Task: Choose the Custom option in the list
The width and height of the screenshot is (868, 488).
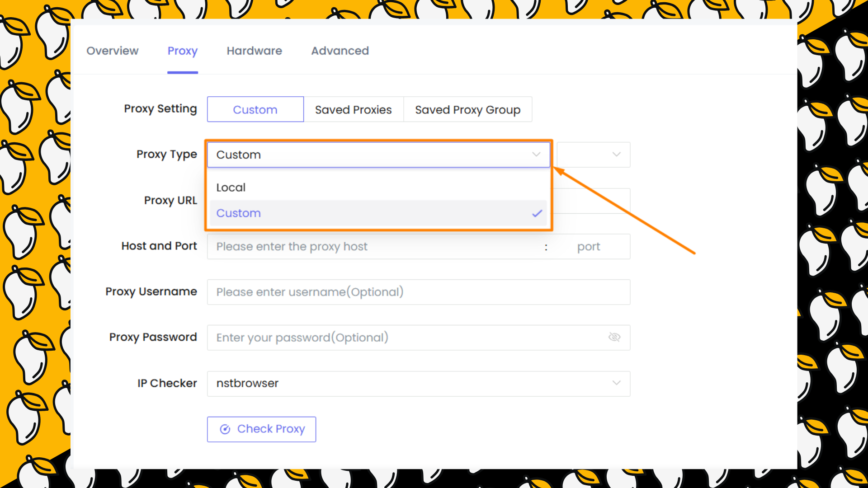Action: click(378, 213)
